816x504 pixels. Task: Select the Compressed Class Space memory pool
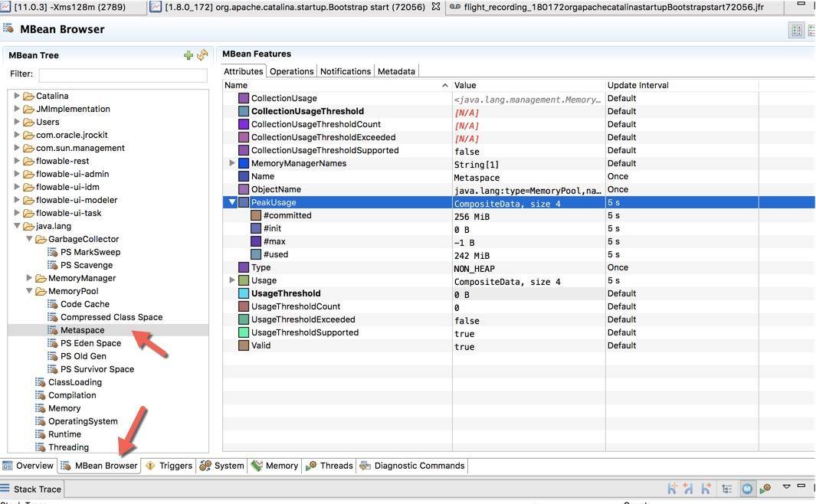point(111,317)
